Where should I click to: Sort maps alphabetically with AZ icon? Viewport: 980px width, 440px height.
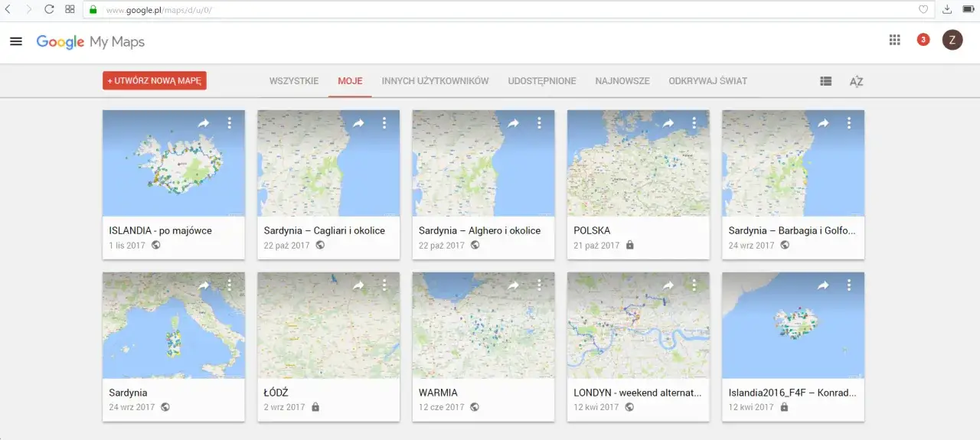(x=856, y=81)
